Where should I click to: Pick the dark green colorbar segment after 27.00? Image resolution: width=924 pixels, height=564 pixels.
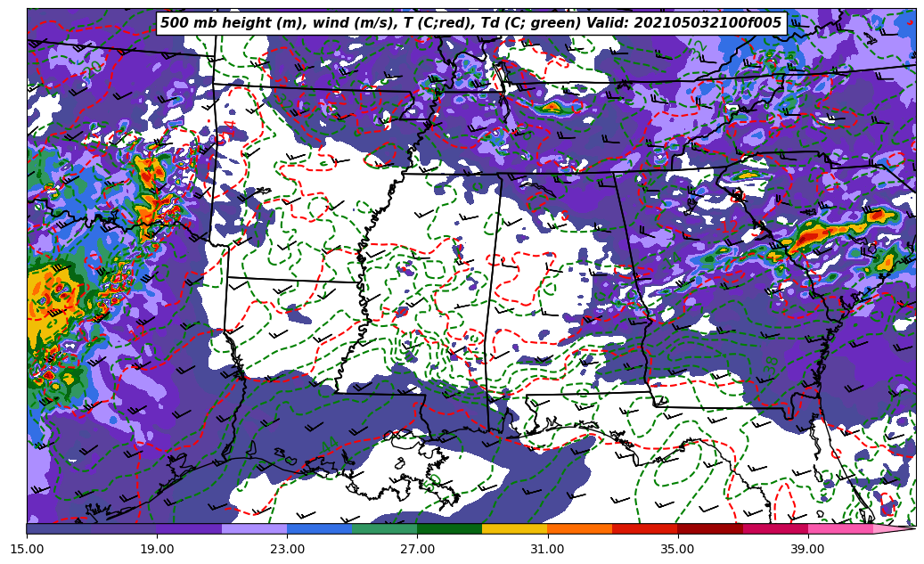(x=449, y=528)
